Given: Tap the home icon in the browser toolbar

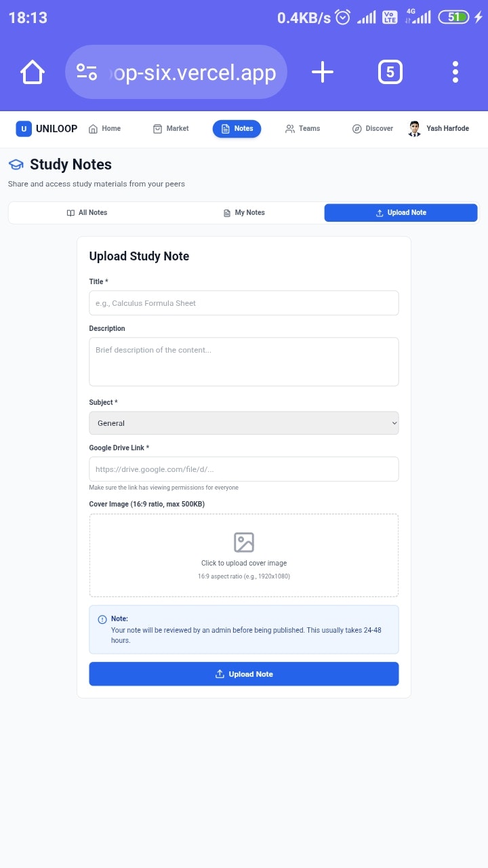Looking at the screenshot, I should (32, 71).
